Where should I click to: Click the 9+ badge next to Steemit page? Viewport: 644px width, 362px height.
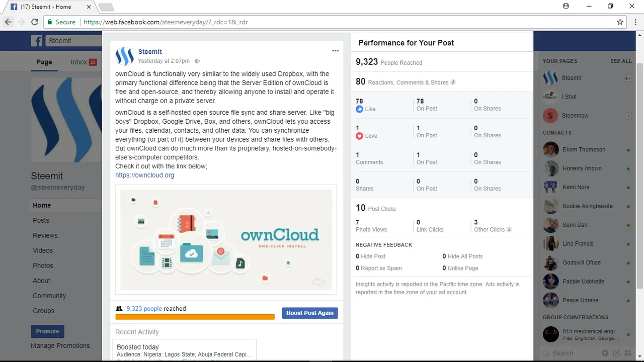(x=628, y=78)
